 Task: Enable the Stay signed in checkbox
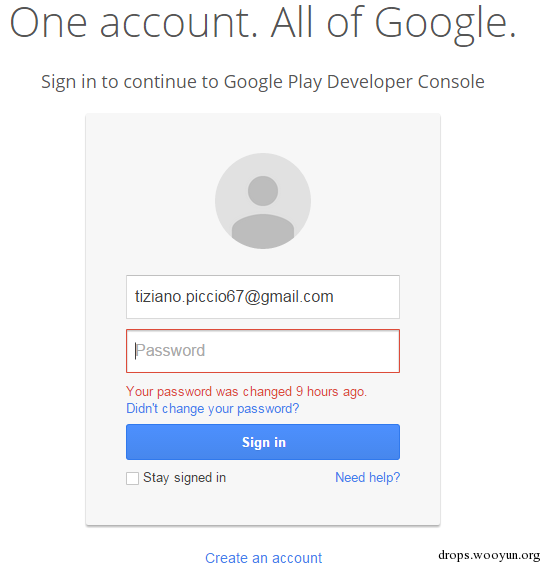pyautogui.click(x=132, y=478)
